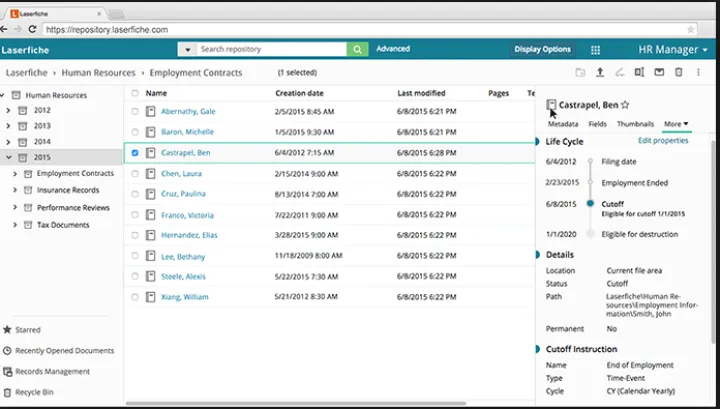Star the Castrapel, Ben document
Viewport: 720px width, 409px height.
(625, 104)
